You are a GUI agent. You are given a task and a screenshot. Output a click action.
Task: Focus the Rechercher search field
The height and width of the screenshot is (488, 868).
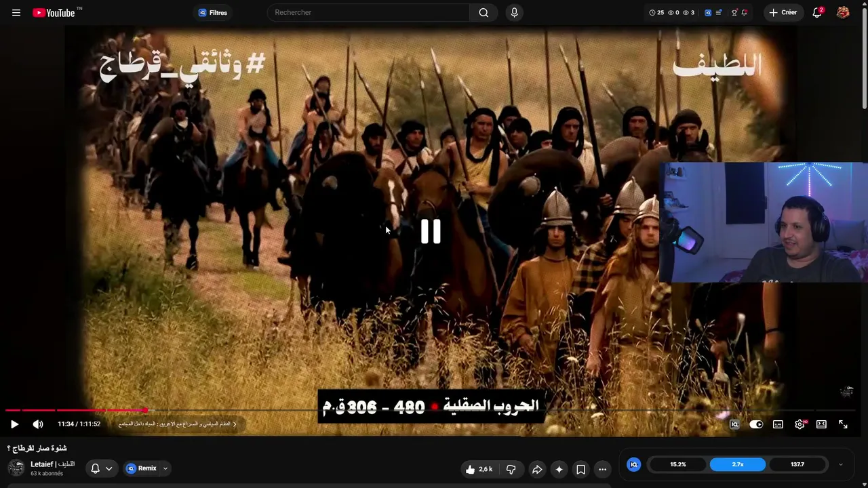[x=368, y=13]
